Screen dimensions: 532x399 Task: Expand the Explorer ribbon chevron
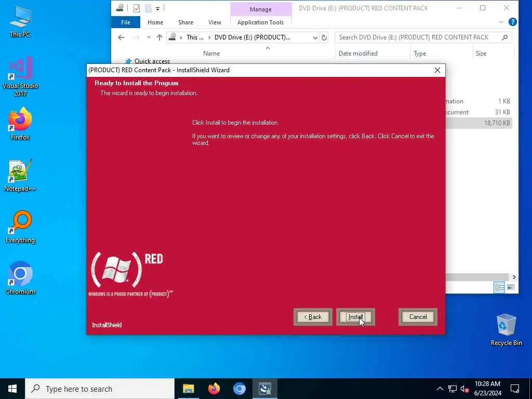coord(501,22)
